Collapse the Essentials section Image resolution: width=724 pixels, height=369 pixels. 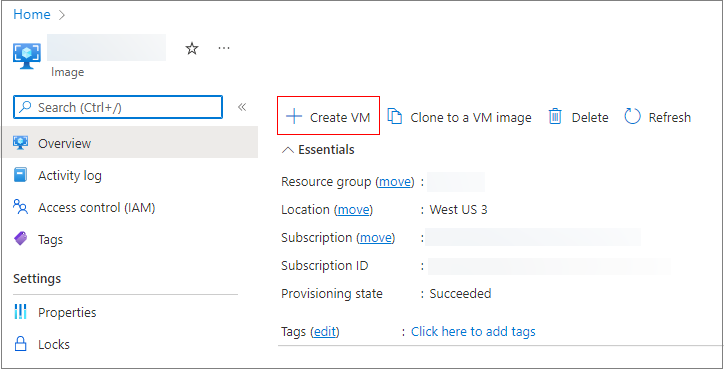pyautogui.click(x=288, y=150)
